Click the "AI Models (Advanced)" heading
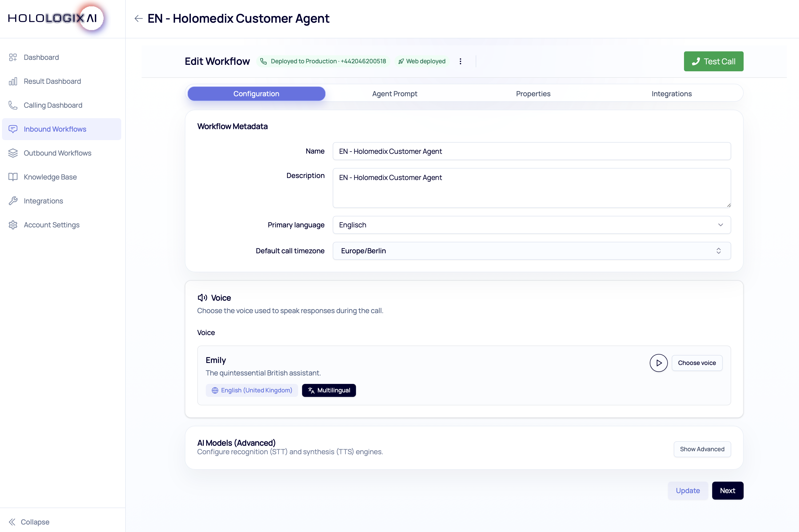The width and height of the screenshot is (799, 532). (x=236, y=443)
